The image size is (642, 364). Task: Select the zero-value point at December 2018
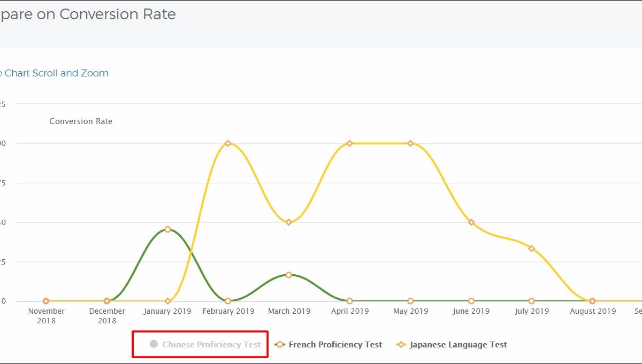click(107, 301)
